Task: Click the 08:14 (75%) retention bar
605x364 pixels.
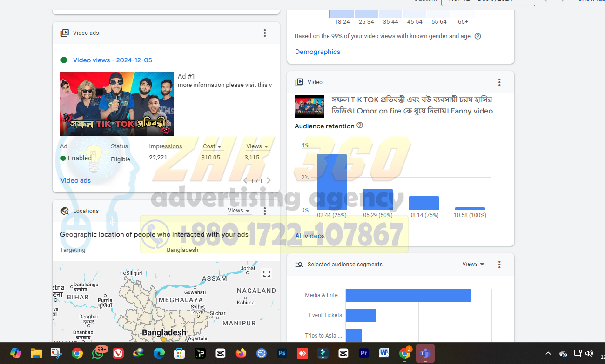Action: tap(424, 203)
